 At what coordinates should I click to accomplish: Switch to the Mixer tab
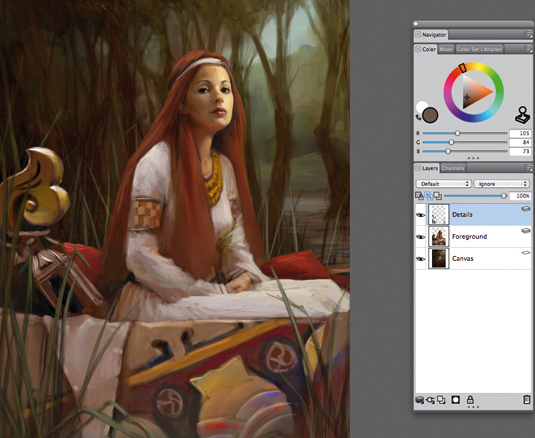click(x=446, y=49)
